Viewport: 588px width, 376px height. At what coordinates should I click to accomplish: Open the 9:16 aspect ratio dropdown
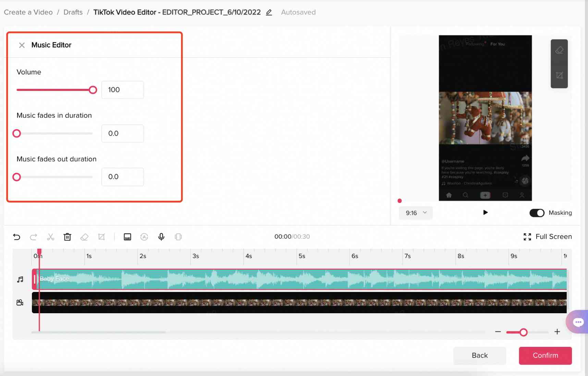[415, 213]
